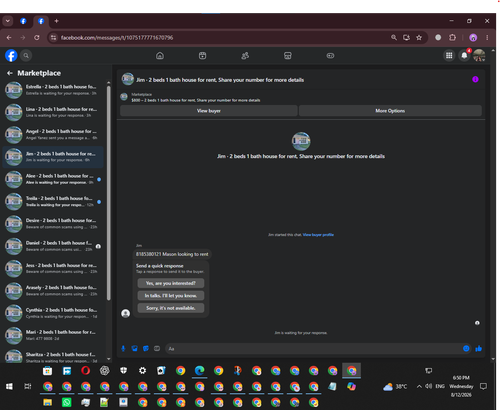Reload the page with refresh button
This screenshot has height=410, width=500.
[37, 38]
